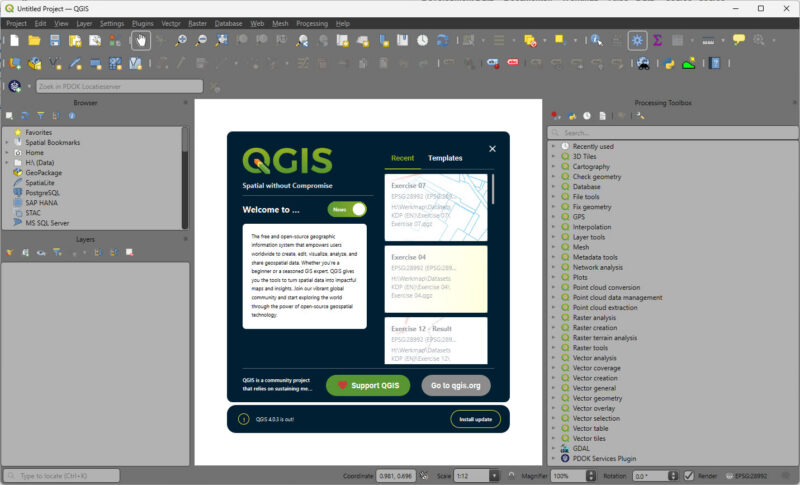Select the Pan Map hand tool

[x=141, y=41]
